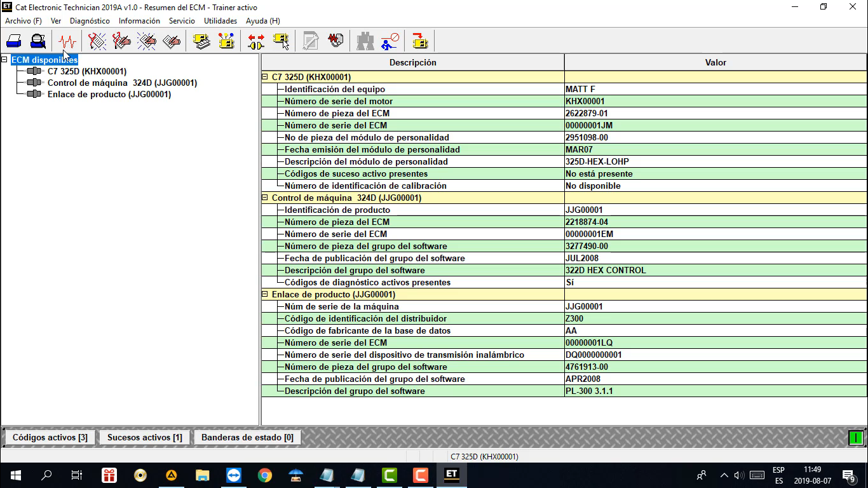Open the Ayuda menu
Viewport: 868px width, 488px height.
click(x=263, y=21)
